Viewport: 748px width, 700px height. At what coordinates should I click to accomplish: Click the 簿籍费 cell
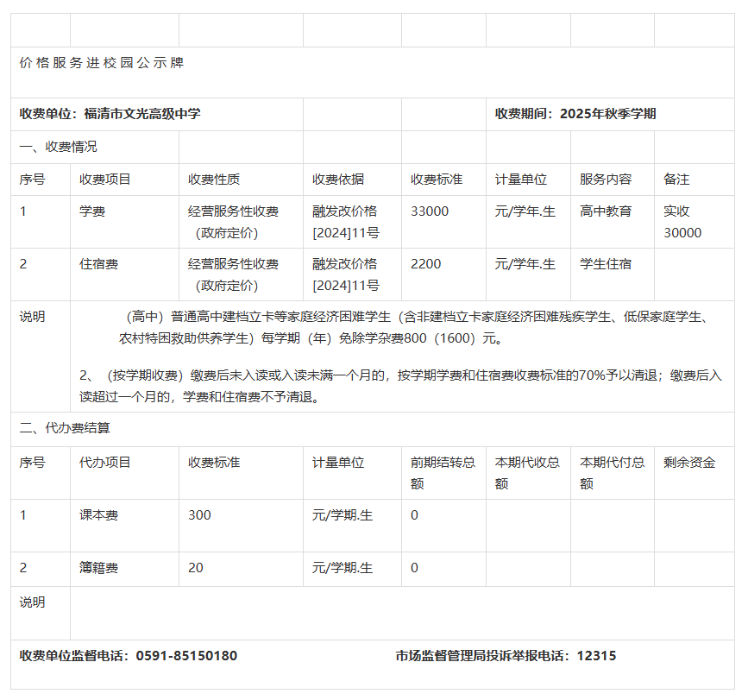pyautogui.click(x=98, y=568)
